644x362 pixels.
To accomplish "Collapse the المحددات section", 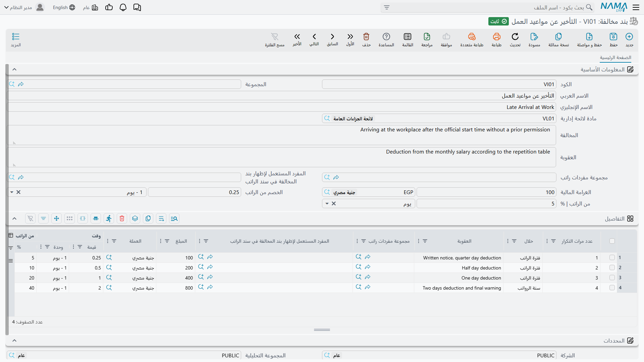I will [x=14, y=341].
